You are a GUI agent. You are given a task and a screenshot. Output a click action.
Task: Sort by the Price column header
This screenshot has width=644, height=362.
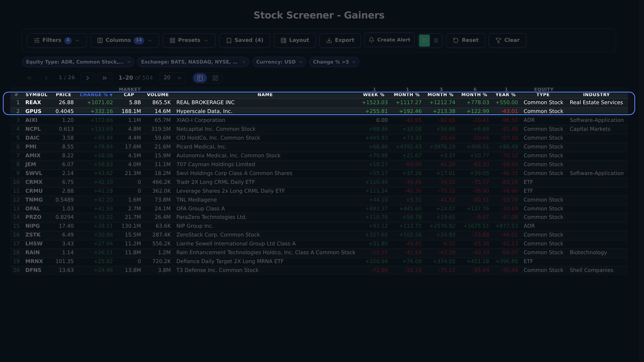64,95
